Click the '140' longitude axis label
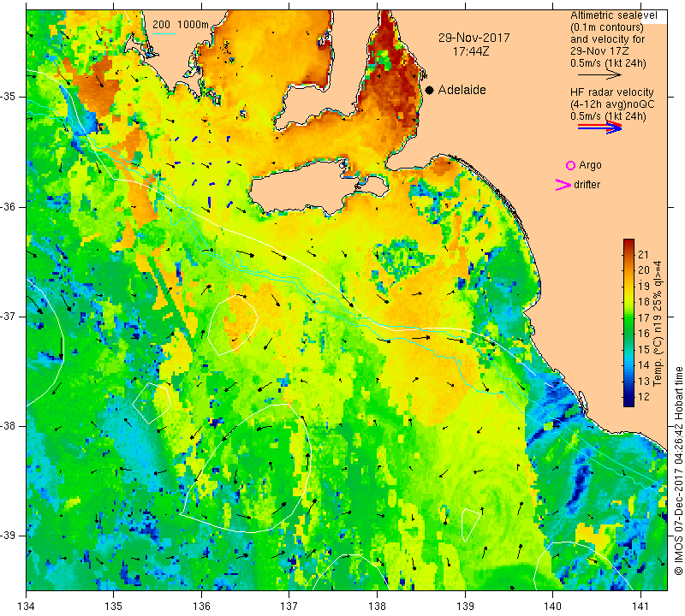Viewport: 685px width, 616px height. click(x=552, y=607)
